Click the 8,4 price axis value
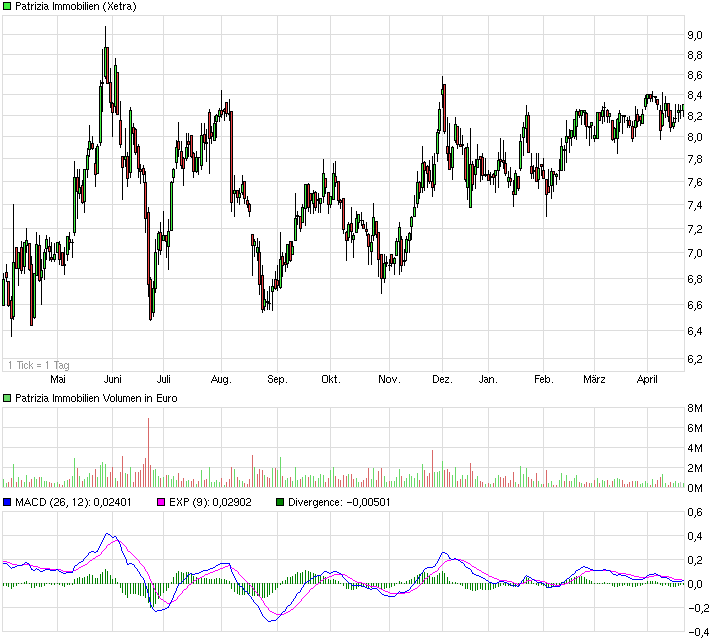726x640 pixels. click(x=695, y=95)
